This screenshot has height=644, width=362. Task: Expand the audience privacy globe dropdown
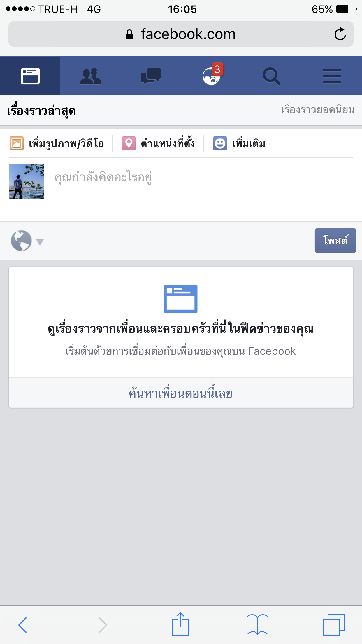point(27,241)
